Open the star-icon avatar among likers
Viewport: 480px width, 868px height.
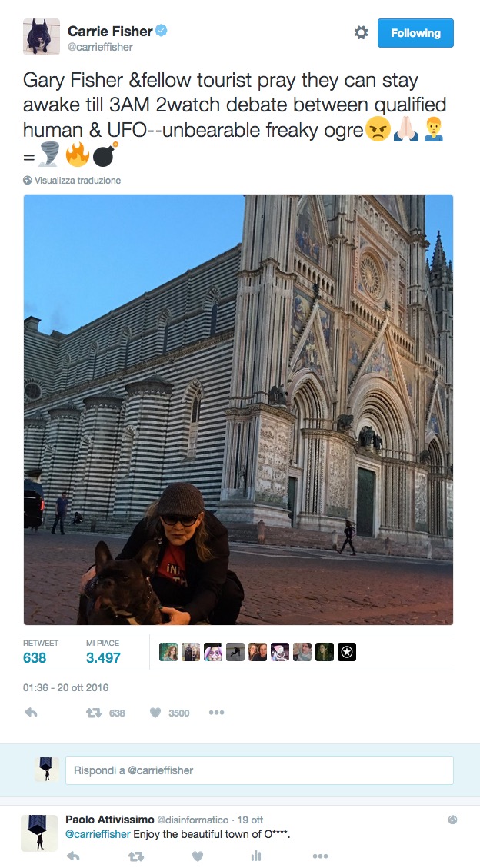click(x=347, y=652)
